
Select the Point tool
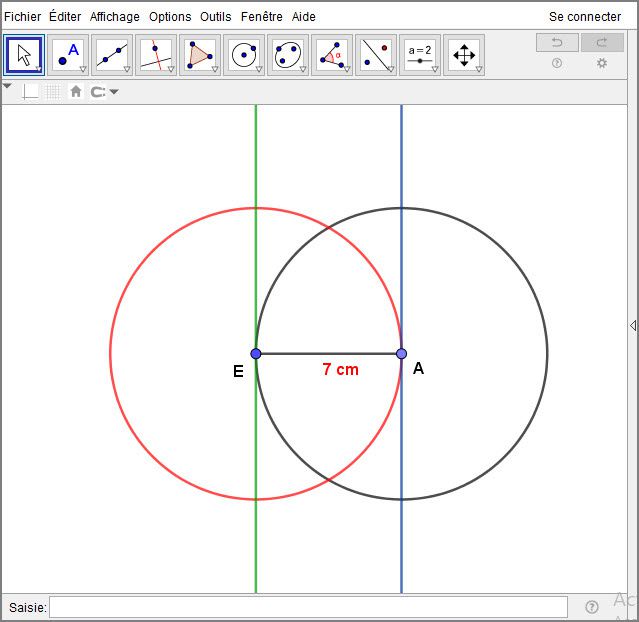pos(68,55)
